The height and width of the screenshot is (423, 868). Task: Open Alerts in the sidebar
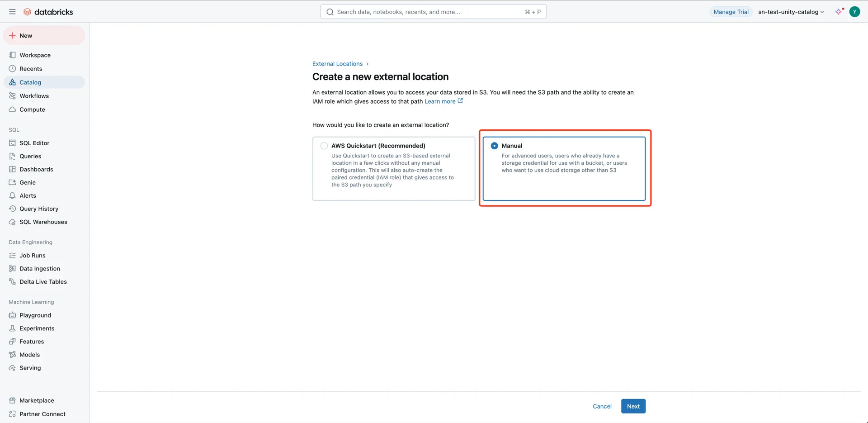[44, 195]
